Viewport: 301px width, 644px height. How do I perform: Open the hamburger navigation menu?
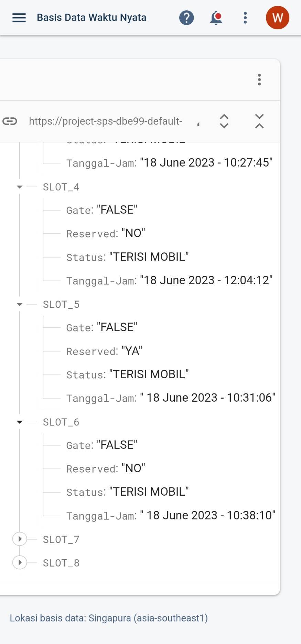pyautogui.click(x=19, y=18)
